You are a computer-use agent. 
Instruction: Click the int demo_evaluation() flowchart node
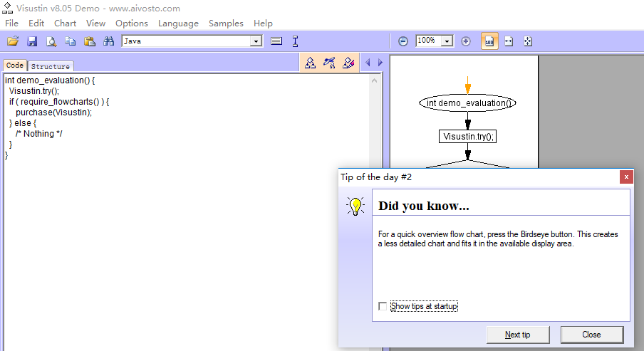[x=467, y=103]
